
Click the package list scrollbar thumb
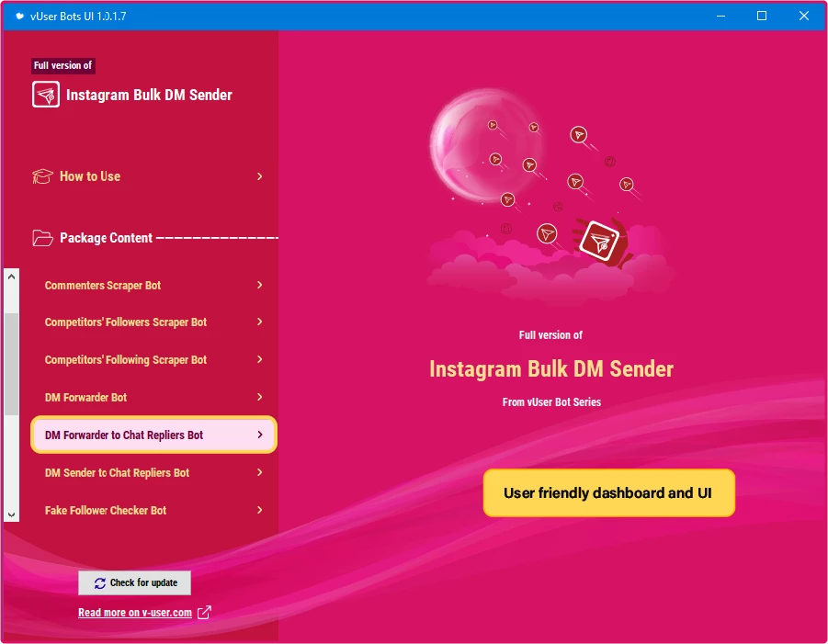point(12,364)
